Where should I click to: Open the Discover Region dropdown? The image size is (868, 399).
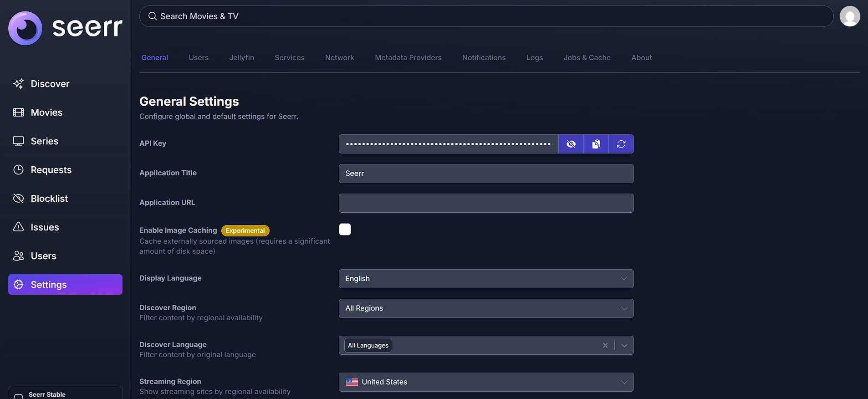click(486, 308)
